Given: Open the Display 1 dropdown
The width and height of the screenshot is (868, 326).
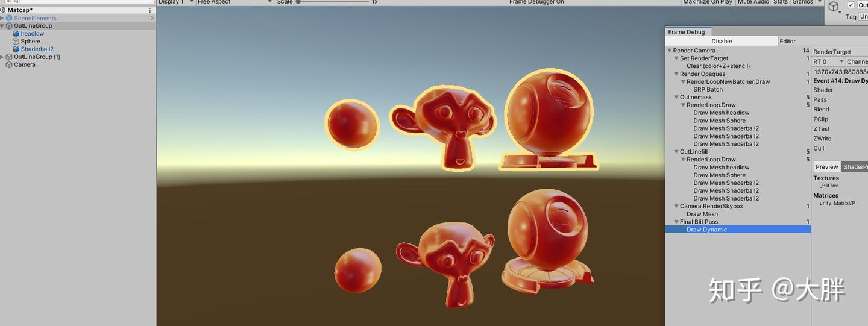Looking at the screenshot, I should point(176,2).
